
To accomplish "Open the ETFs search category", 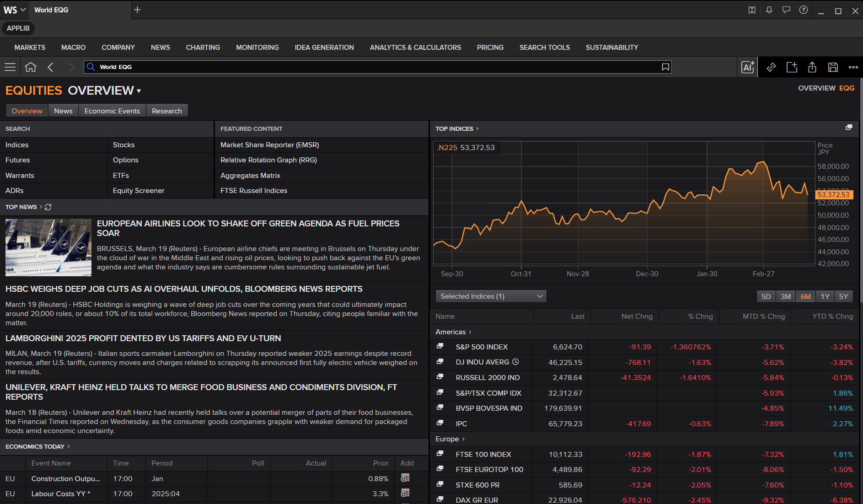I will (121, 176).
